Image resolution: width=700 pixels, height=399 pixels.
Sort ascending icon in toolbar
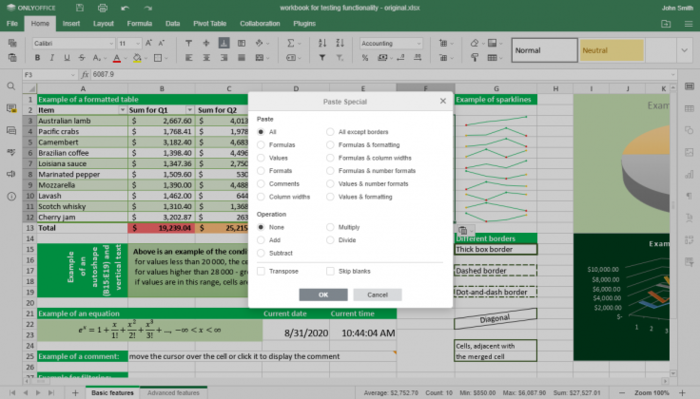[322, 43]
